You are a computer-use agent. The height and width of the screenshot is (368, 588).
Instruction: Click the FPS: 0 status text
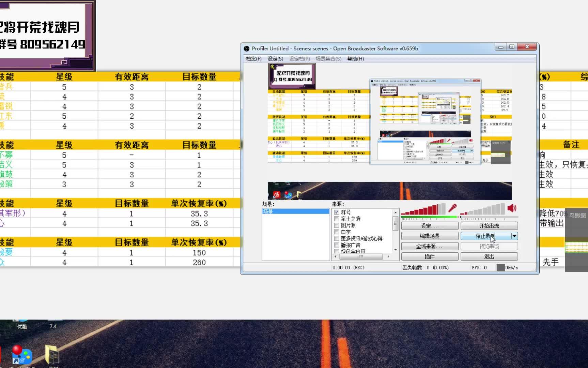(479, 268)
